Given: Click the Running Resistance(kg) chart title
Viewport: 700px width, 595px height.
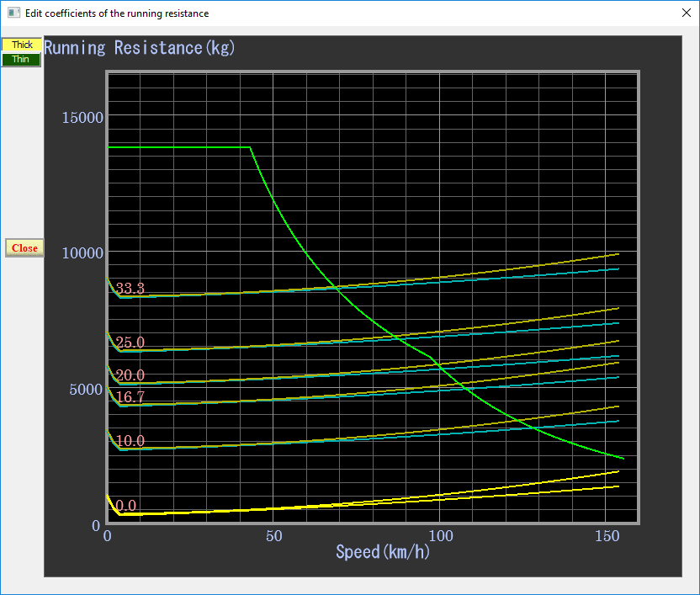Looking at the screenshot, I should (x=140, y=47).
